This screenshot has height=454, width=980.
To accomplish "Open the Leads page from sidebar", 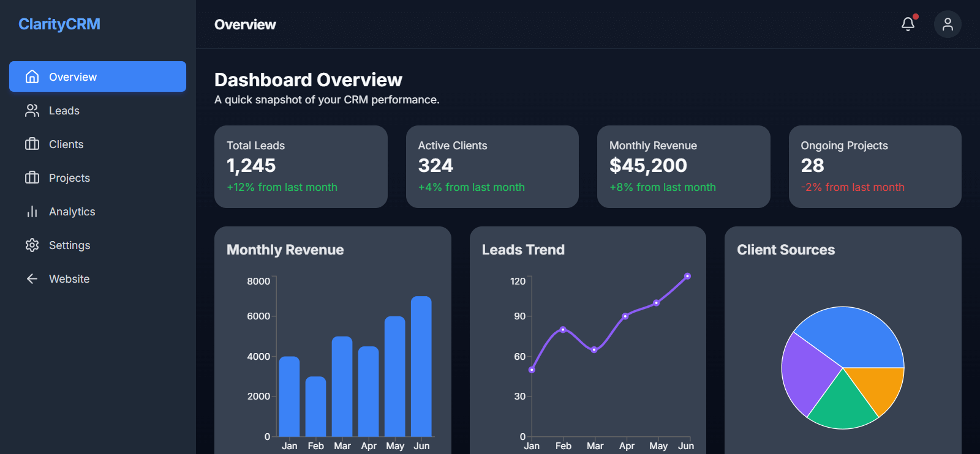I will pyautogui.click(x=64, y=111).
